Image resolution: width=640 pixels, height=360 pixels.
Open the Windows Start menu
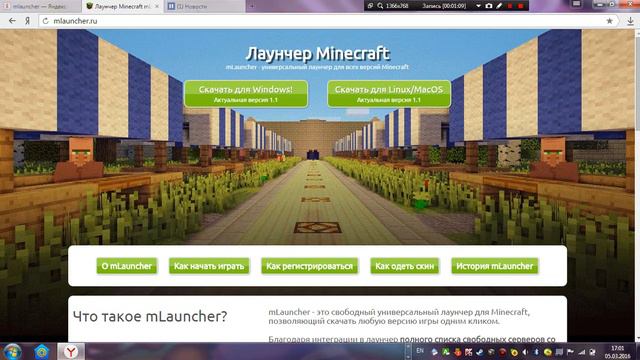(11, 351)
